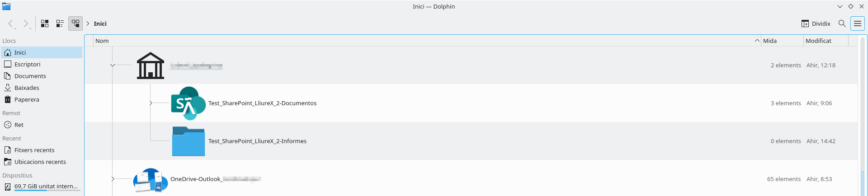Expand Test_SharePoint_LliureX_2-Documentos folder
Screen dimensions: 868x196
tap(151, 103)
